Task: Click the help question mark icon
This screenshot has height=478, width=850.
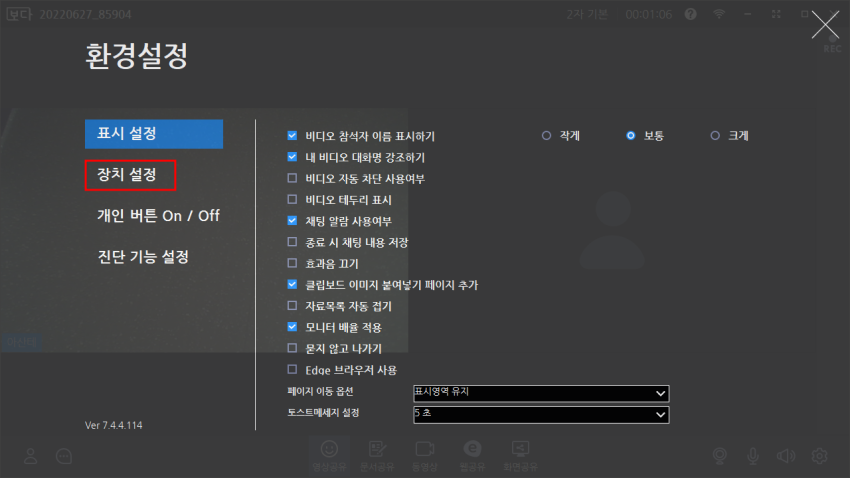Action: (x=690, y=15)
